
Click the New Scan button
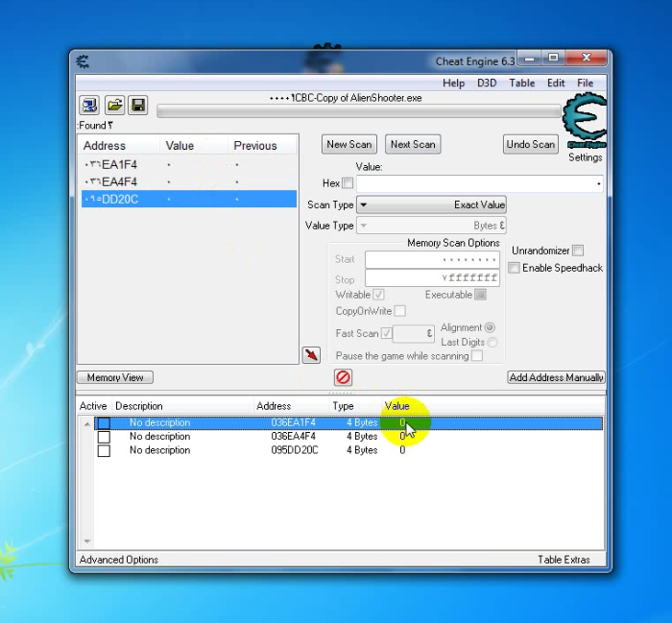(x=349, y=144)
